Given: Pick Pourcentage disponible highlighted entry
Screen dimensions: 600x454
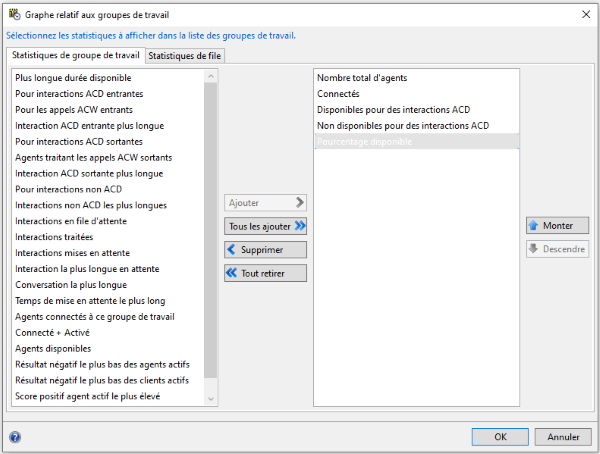Looking at the screenshot, I should point(364,142).
